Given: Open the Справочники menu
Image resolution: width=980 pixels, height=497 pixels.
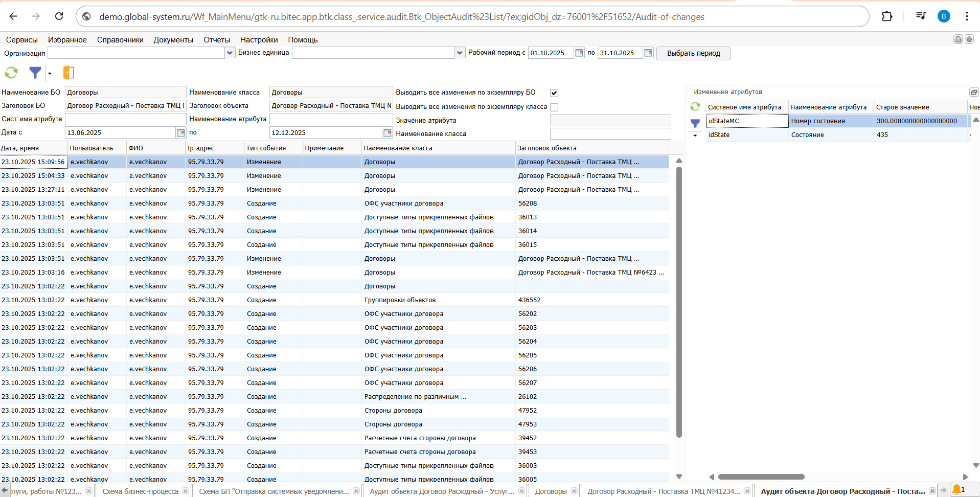Looking at the screenshot, I should tap(120, 40).
